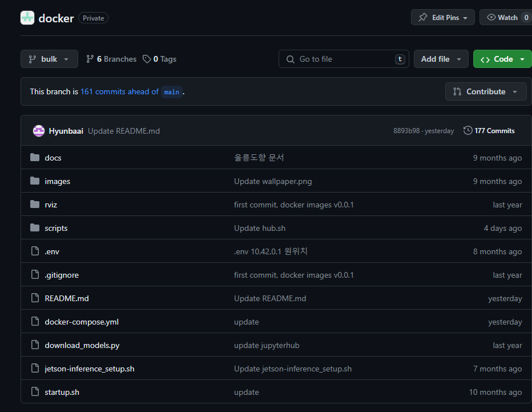
Task: Open the green Code dropdown arrow
Action: click(522, 59)
